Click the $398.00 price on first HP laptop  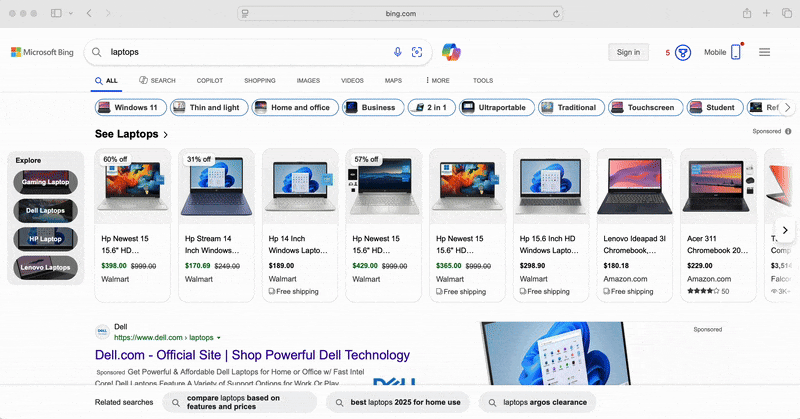tap(114, 266)
